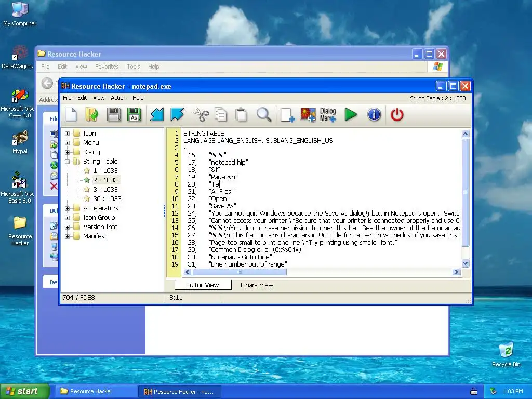The image size is (532, 399).
Task: Paste using the clipboard toolbar icon
Action: 241,115
